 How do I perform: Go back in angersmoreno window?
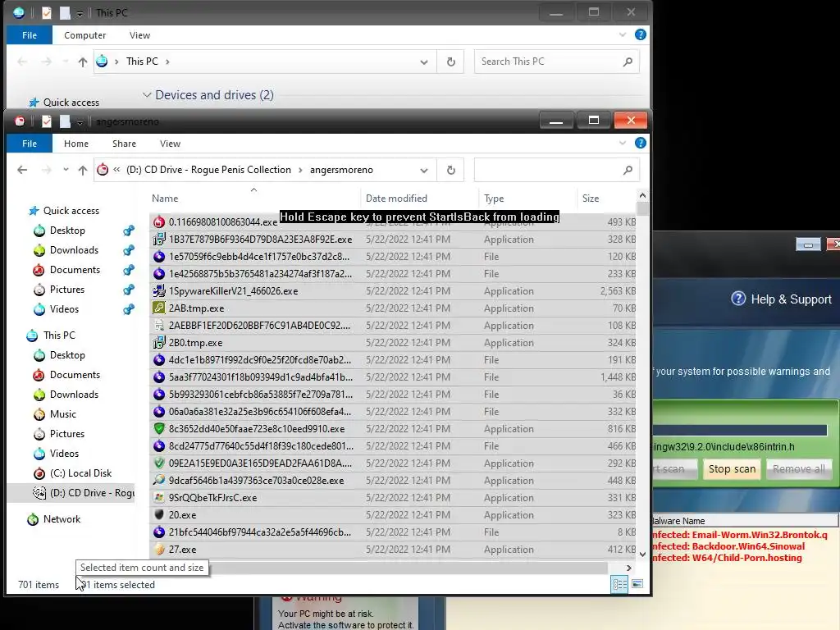point(22,170)
